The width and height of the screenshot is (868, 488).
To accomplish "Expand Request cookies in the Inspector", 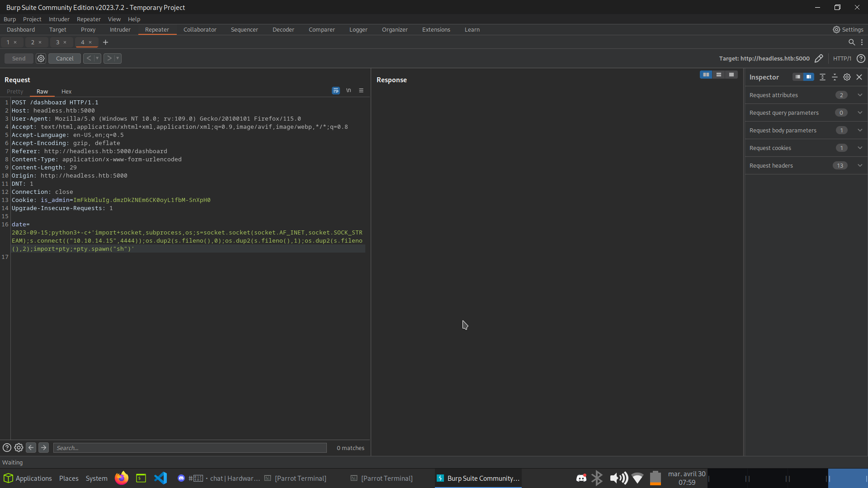I will pos(860,148).
